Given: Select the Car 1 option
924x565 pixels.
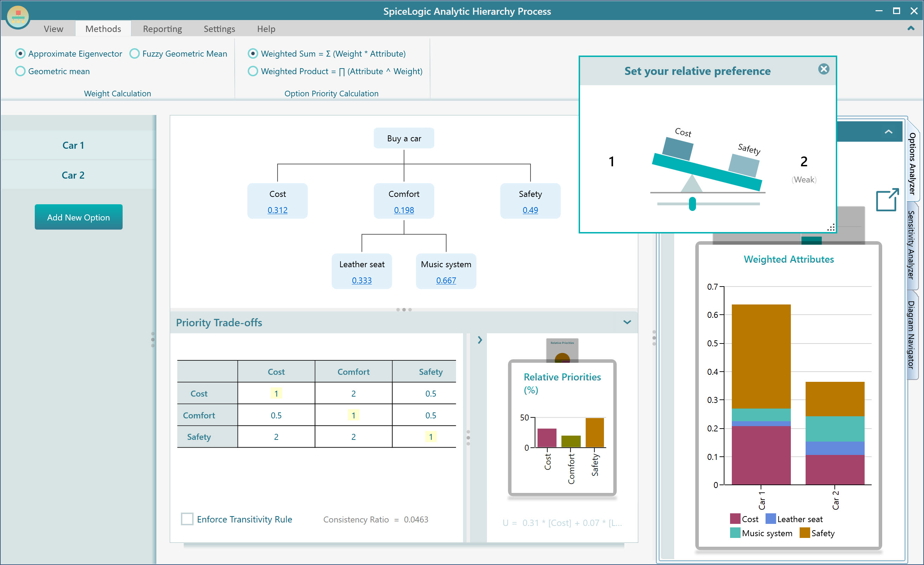Looking at the screenshot, I should pos(73,145).
